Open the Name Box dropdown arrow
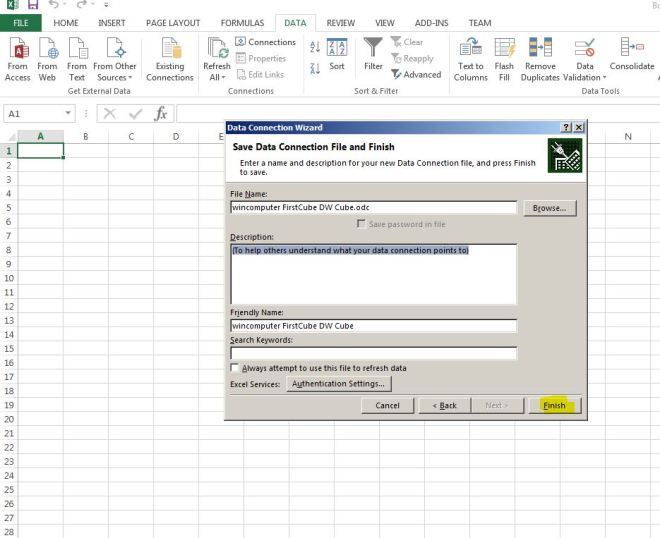Image resolution: width=660 pixels, height=538 pixels. pyautogui.click(x=69, y=114)
